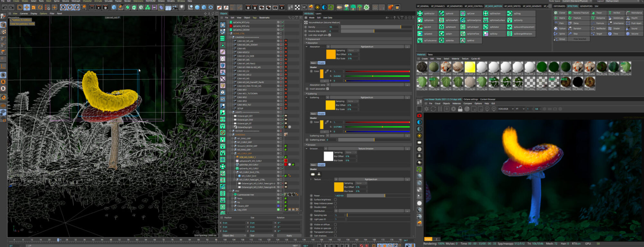Add a Python effector
This screenshot has height=247, width=644.
tap(560, 28)
